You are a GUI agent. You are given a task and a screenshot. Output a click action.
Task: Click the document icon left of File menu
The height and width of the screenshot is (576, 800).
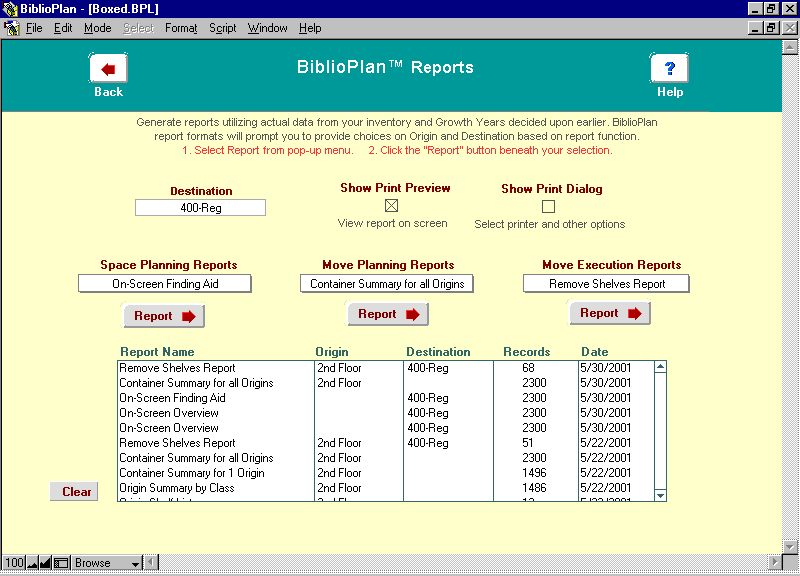[12, 28]
